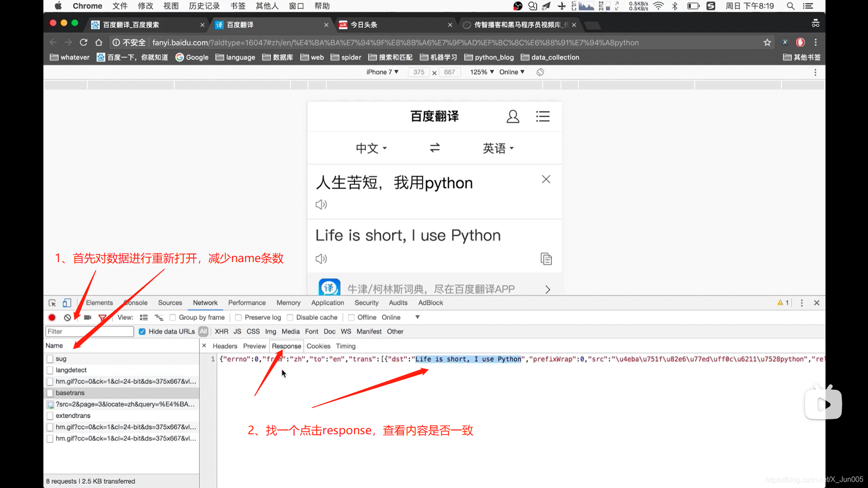Tick the checkbox beside basetrans request
The height and width of the screenshot is (488, 868).
click(50, 393)
